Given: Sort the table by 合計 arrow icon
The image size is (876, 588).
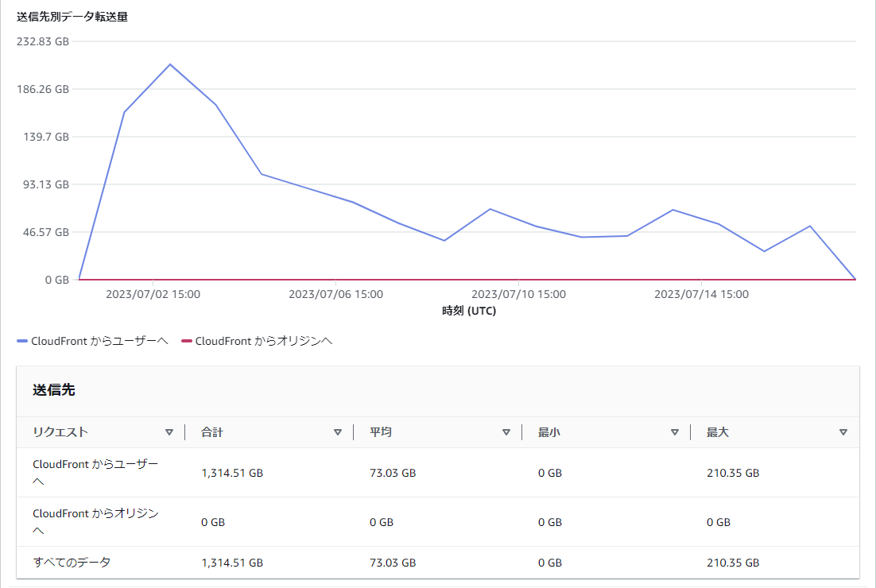Looking at the screenshot, I should click(x=337, y=432).
